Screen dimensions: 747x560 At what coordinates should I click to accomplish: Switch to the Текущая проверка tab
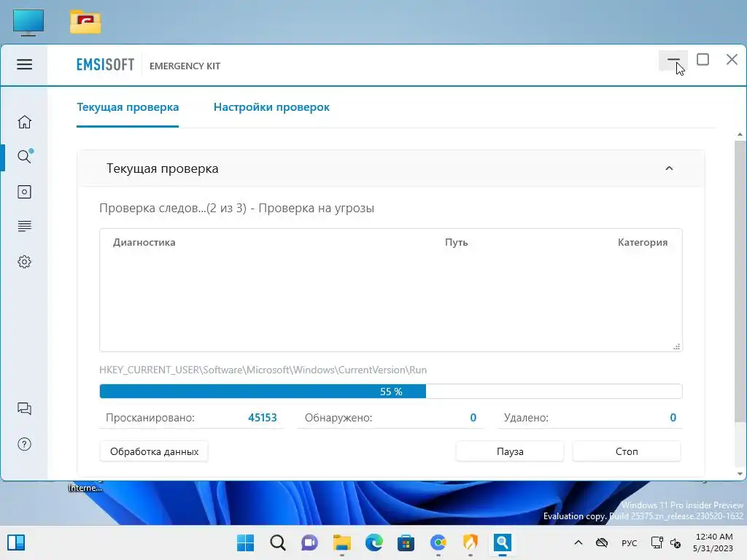(x=128, y=107)
